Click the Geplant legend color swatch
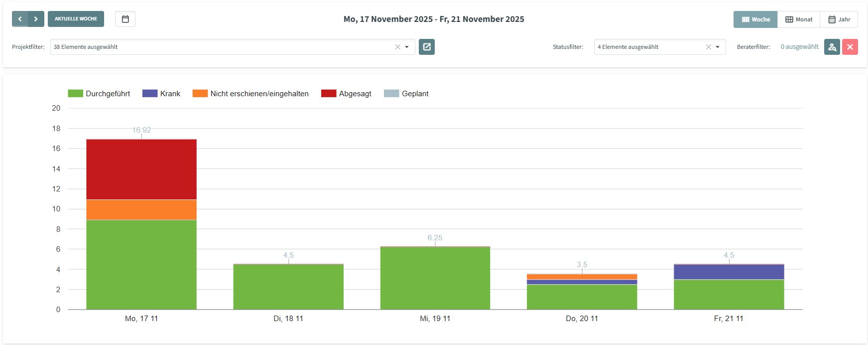The image size is (868, 345). click(391, 94)
